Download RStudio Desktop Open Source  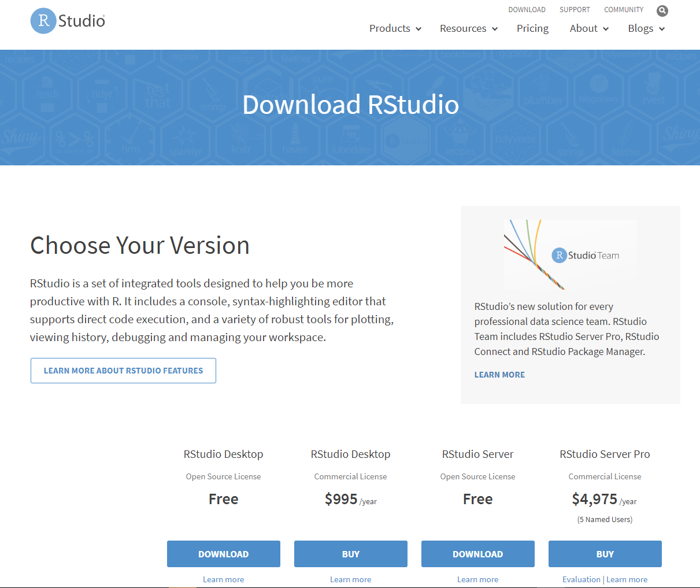(224, 554)
